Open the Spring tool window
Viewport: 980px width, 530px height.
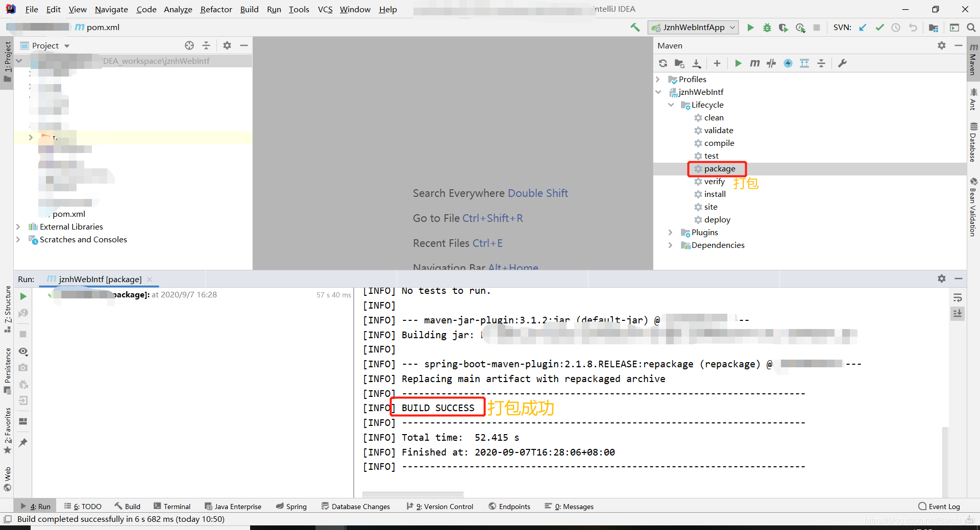click(x=291, y=507)
